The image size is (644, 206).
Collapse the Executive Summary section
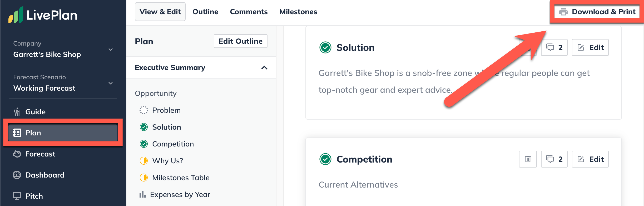(x=264, y=68)
